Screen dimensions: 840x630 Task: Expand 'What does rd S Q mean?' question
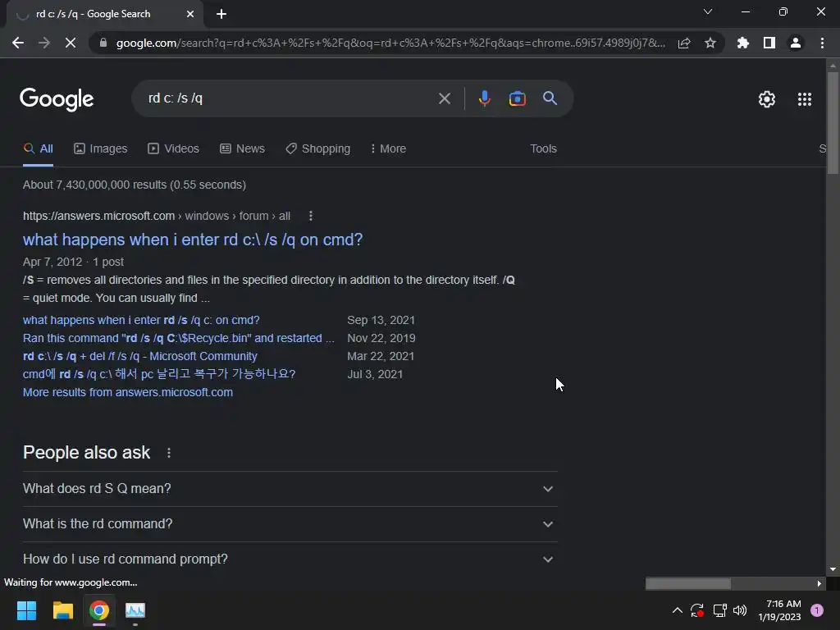[x=290, y=489]
